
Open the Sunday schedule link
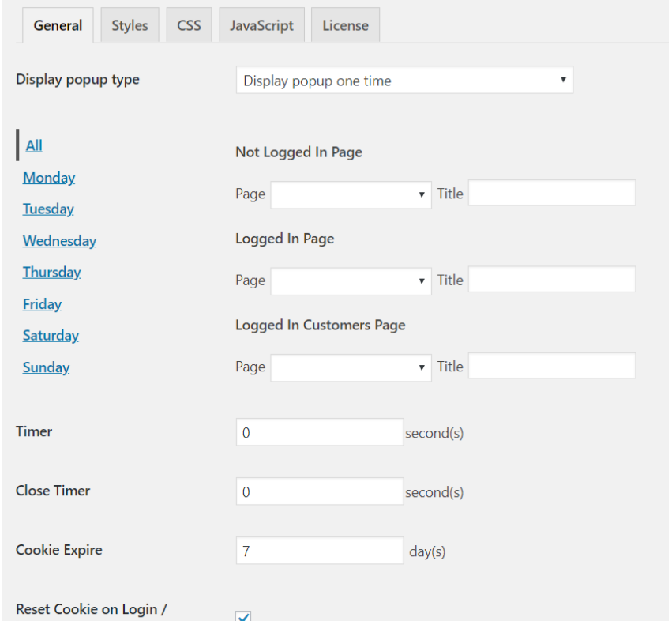[x=46, y=367]
